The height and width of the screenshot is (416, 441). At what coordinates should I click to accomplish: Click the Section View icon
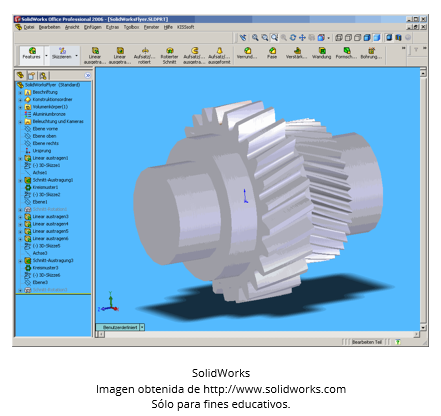tap(398, 38)
